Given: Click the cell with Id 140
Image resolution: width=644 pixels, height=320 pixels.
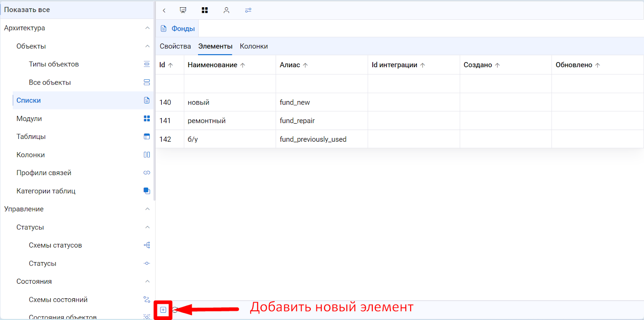Looking at the screenshot, I should pos(170,102).
